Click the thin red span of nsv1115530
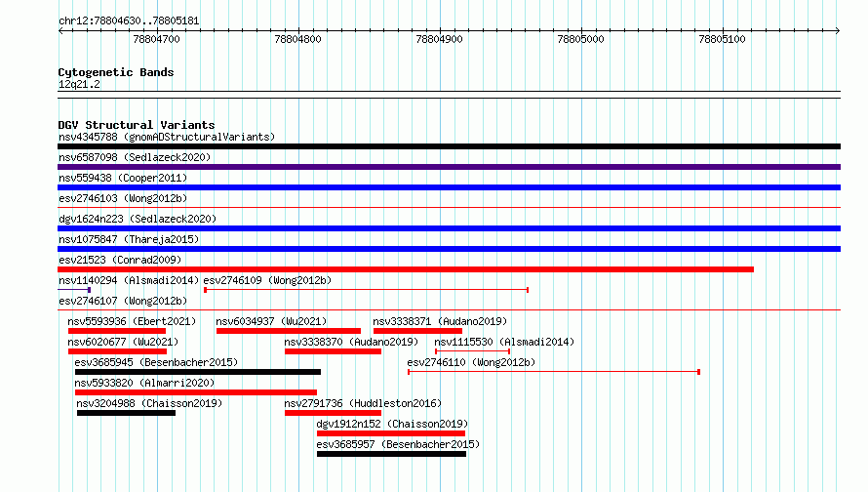This screenshot has width=868, height=492. (x=473, y=351)
